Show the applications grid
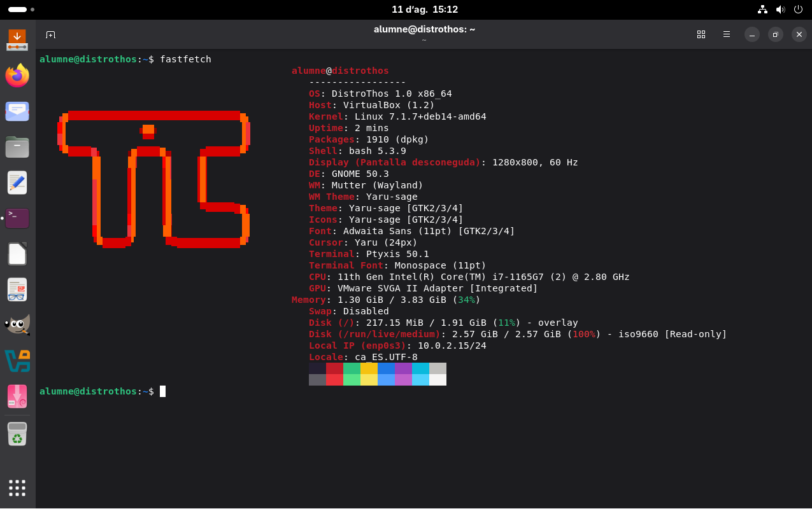The image size is (812, 509). pyautogui.click(x=17, y=488)
